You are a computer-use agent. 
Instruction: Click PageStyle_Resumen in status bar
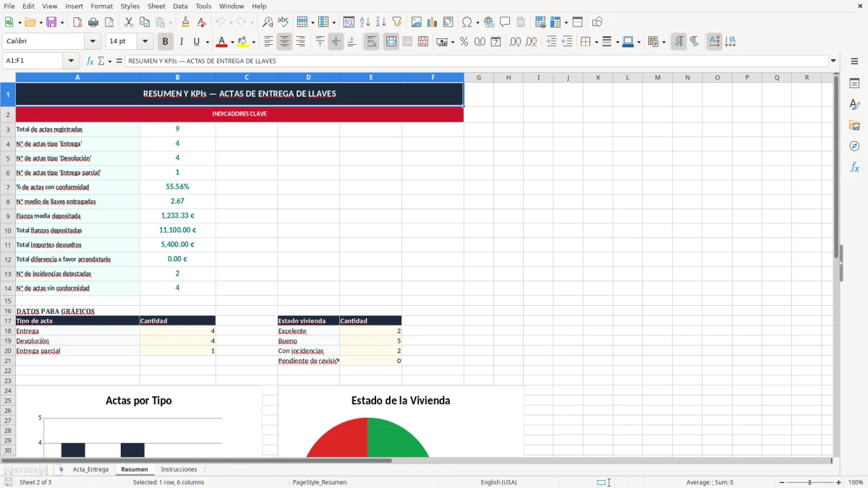(319, 482)
